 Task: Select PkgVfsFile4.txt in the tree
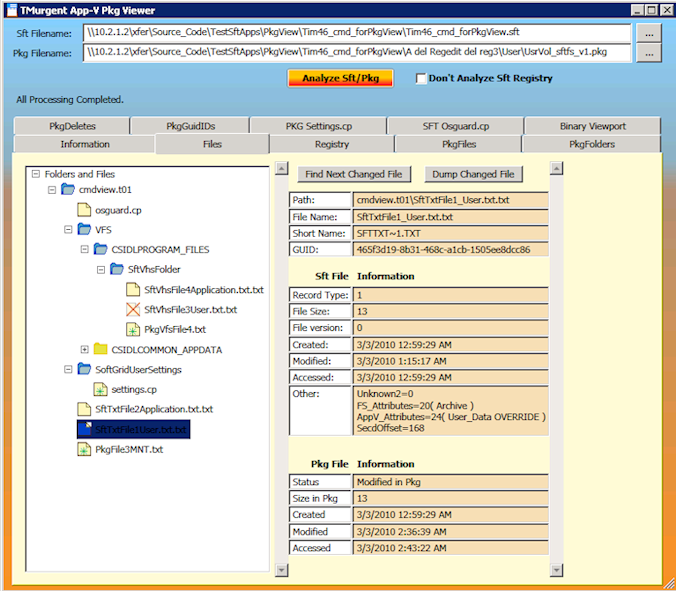175,329
